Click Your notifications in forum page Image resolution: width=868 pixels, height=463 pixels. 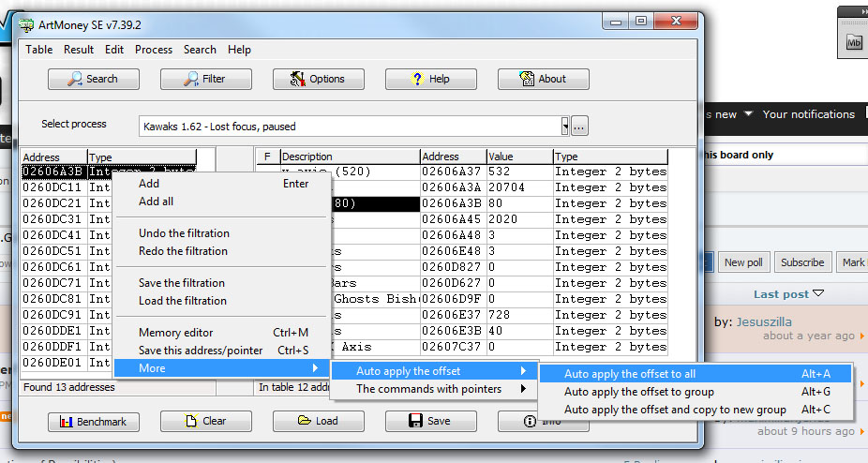pyautogui.click(x=809, y=114)
